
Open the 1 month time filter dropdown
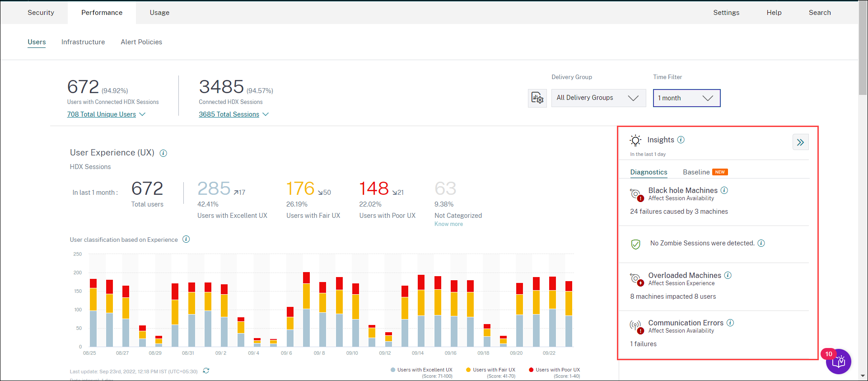[686, 98]
